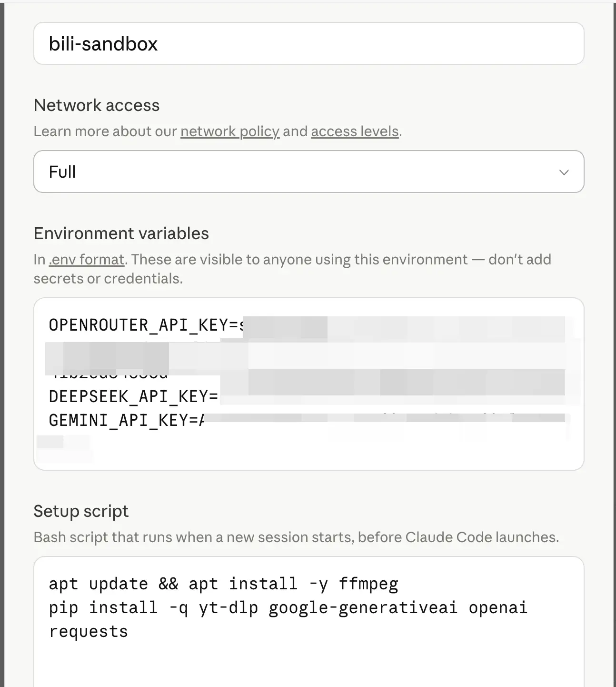Click the Network access heading
The height and width of the screenshot is (687, 616).
97,105
